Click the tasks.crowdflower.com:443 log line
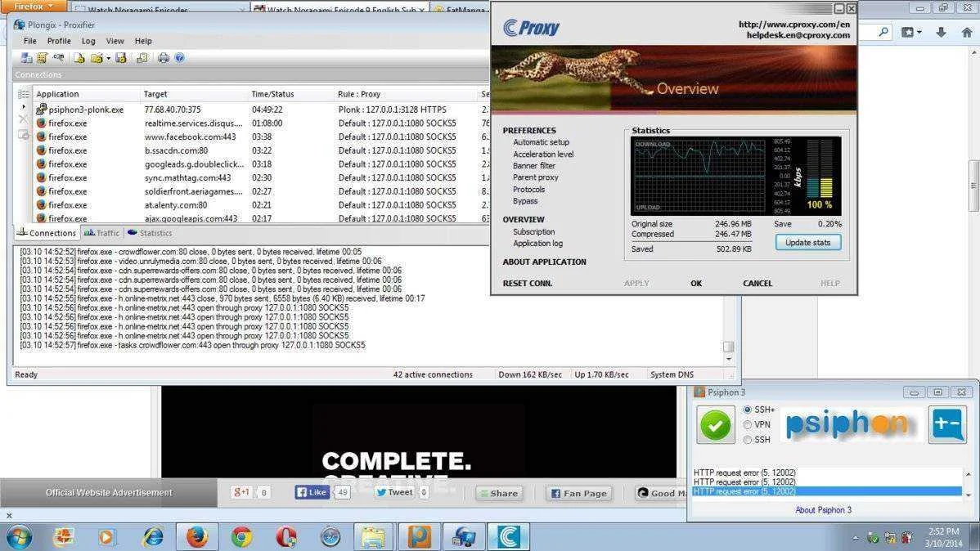The width and height of the screenshot is (980, 551). (192, 346)
